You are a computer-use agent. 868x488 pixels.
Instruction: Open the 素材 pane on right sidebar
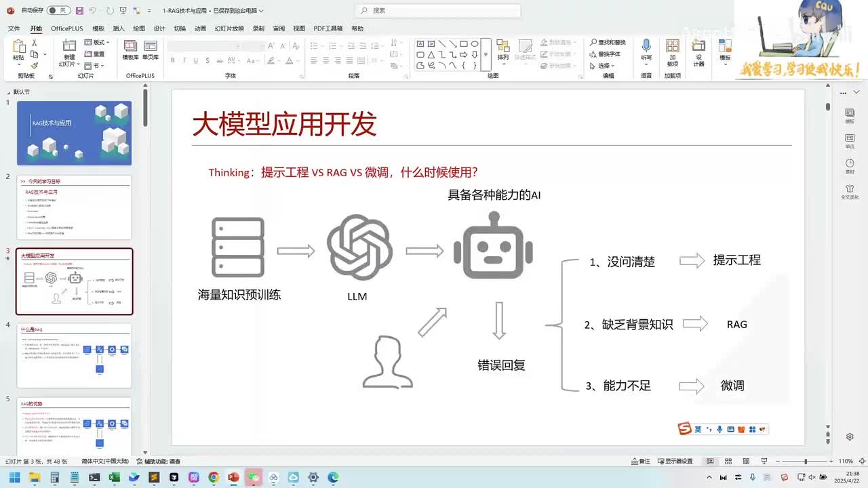tap(850, 167)
